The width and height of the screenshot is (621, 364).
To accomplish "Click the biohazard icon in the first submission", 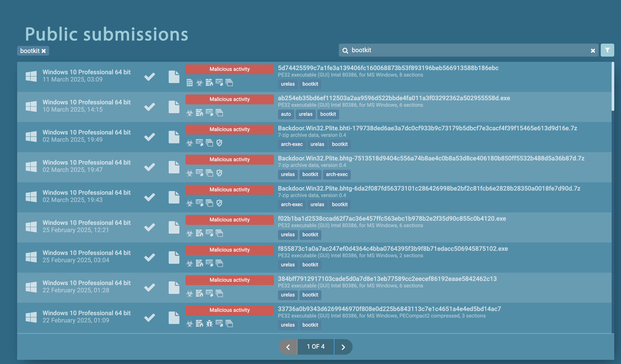I will click(x=199, y=83).
